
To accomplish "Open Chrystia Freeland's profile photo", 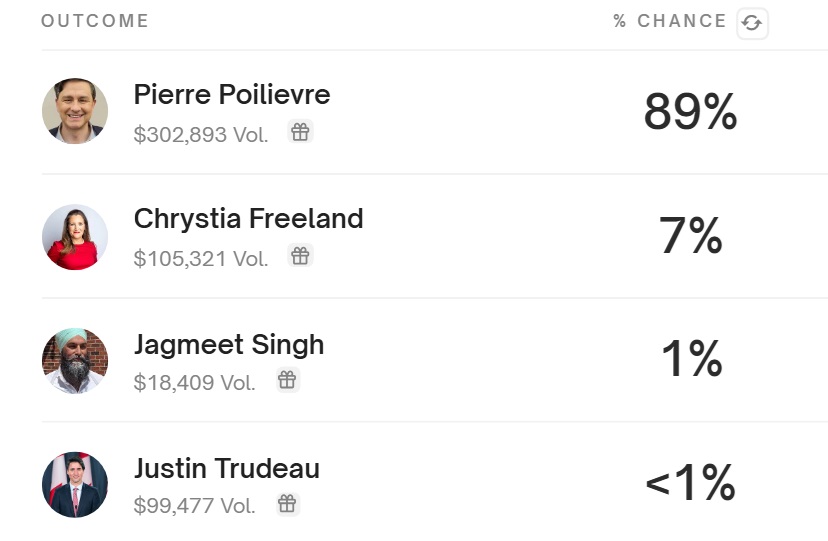I will (75, 237).
